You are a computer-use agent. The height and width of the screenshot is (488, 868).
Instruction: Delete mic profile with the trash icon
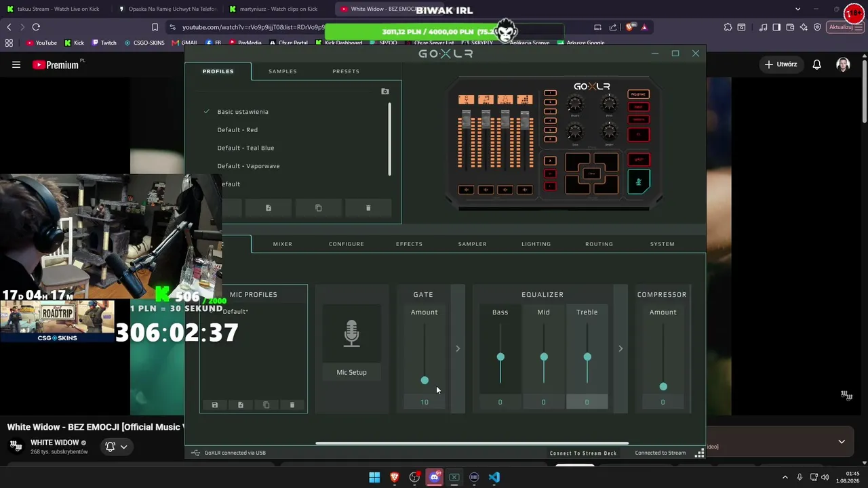point(292,405)
